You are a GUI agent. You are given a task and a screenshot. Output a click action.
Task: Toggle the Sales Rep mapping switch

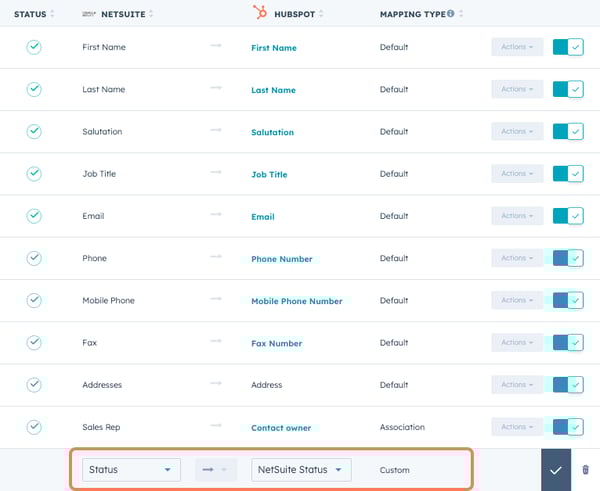pos(568,427)
